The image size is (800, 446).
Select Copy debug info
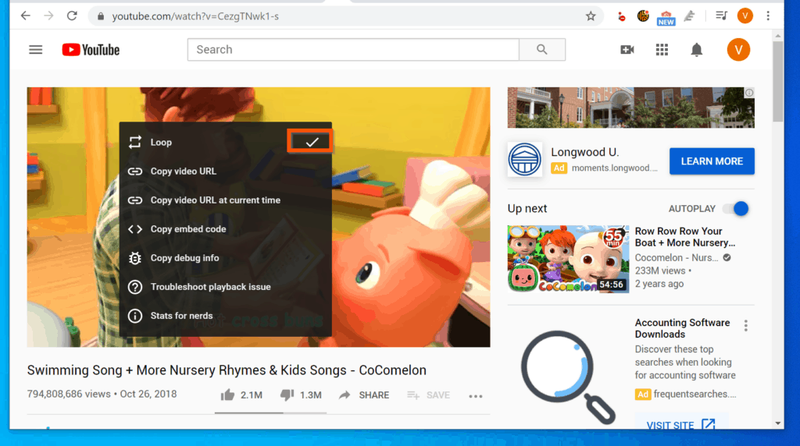(x=226, y=258)
